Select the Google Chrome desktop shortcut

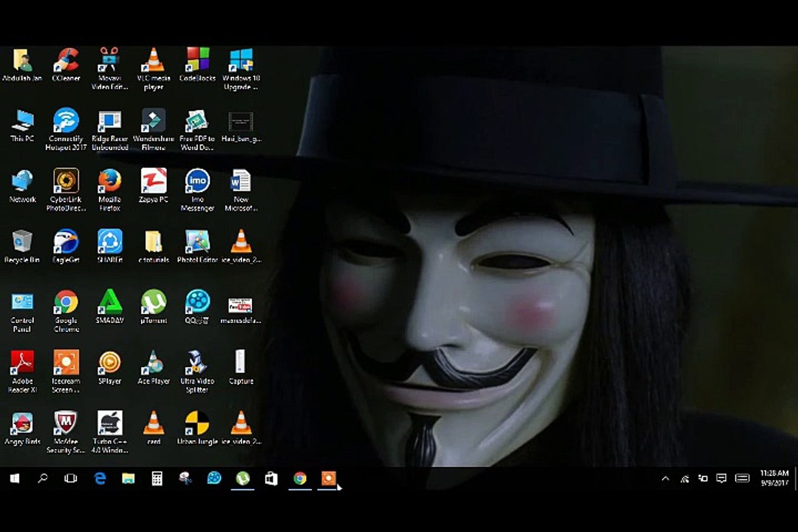66,311
